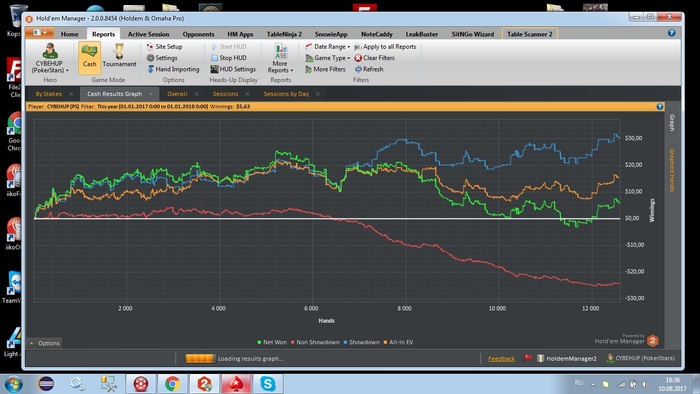Switch to the Overall report tab
The height and width of the screenshot is (394, 700).
tap(177, 94)
